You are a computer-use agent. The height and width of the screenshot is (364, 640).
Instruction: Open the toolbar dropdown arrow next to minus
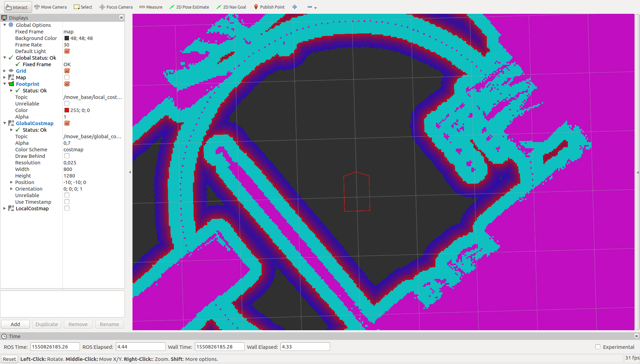pos(315,8)
